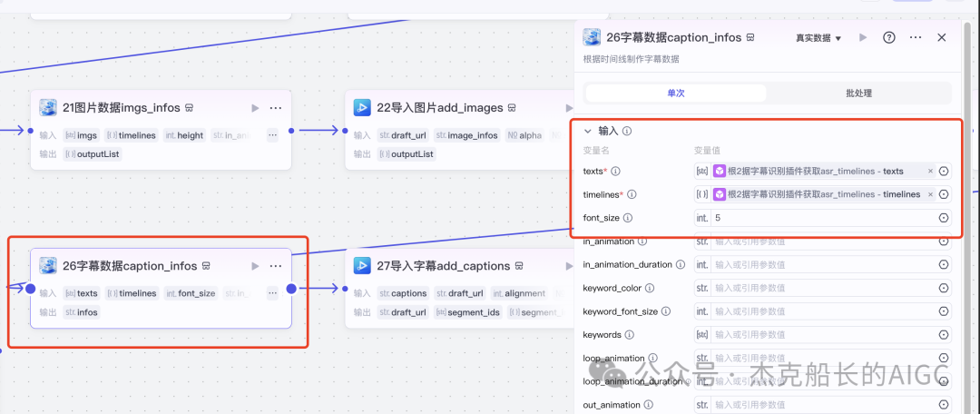Open more options in caption_infos panel header

click(916, 37)
